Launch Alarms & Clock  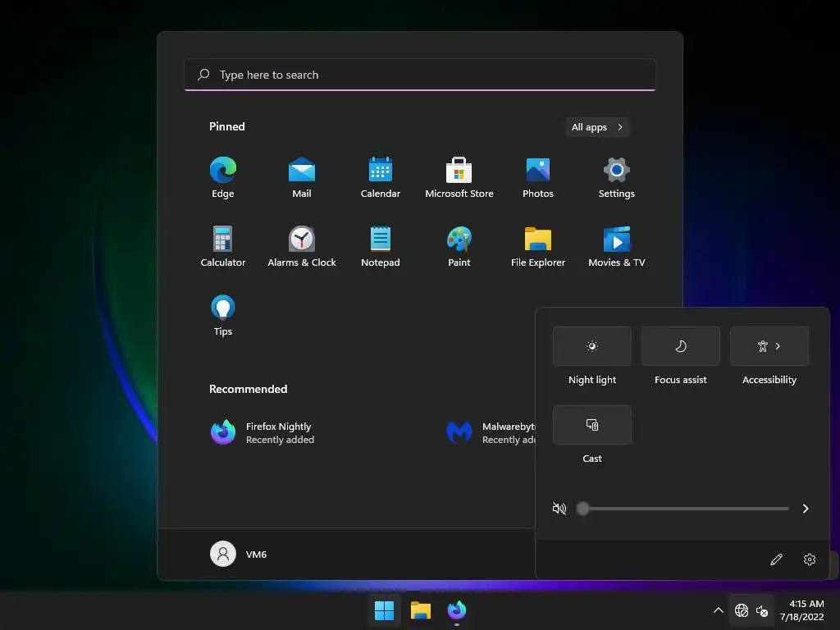302,246
